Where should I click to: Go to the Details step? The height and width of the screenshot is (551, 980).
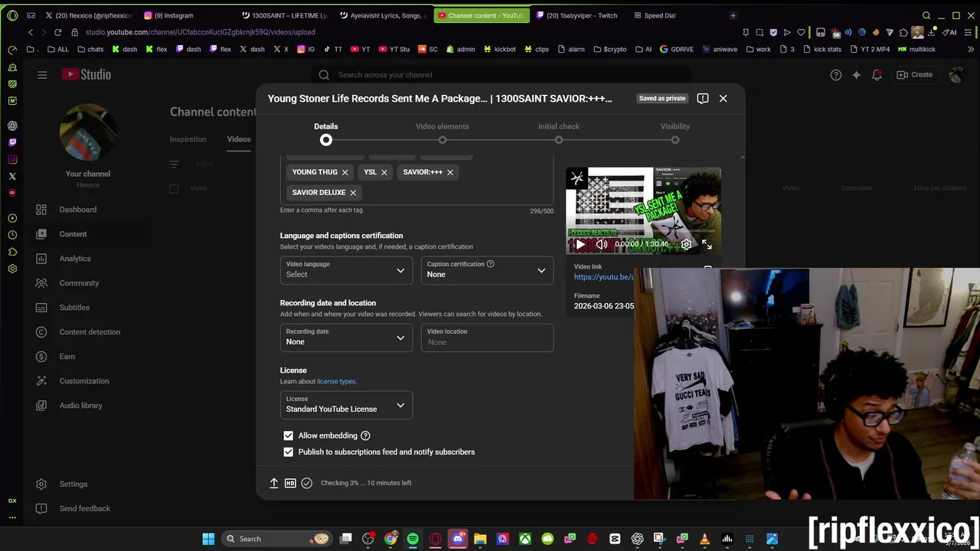pos(326,134)
